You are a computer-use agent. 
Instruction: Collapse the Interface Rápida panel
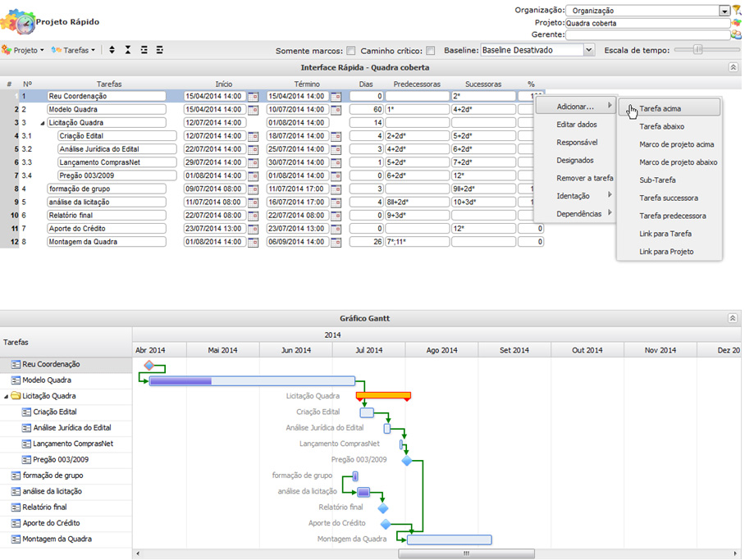[x=734, y=67]
